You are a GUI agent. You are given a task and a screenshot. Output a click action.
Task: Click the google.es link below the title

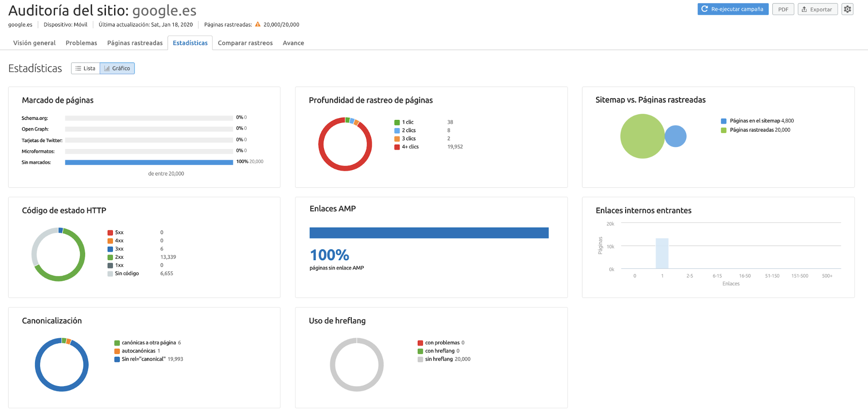[x=20, y=24]
